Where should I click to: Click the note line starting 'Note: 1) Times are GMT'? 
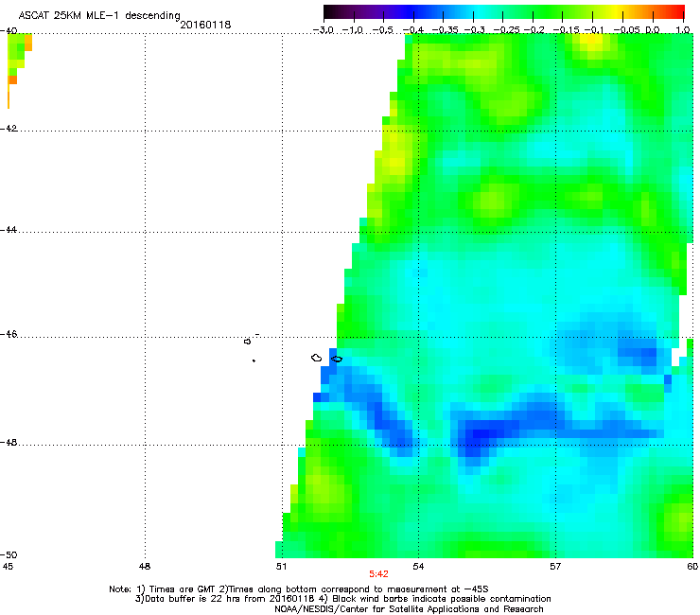pyautogui.click(x=299, y=589)
